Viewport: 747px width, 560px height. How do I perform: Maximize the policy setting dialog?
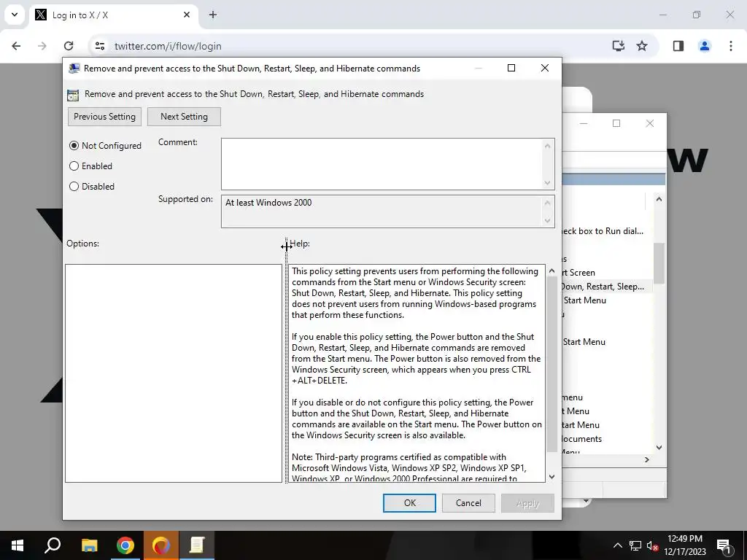coord(511,68)
